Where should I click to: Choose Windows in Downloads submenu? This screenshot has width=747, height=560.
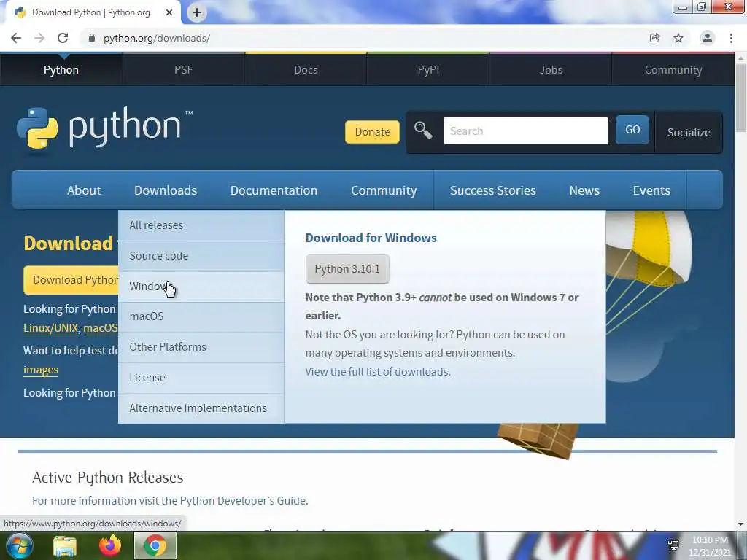click(201, 286)
